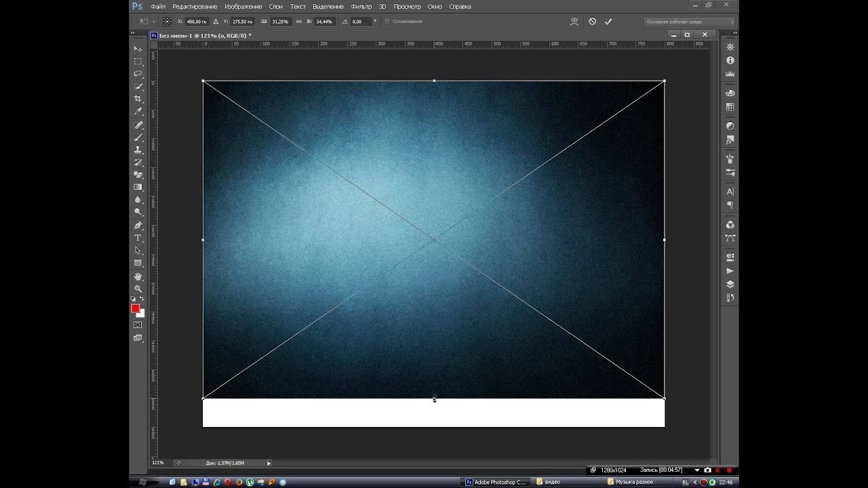Open the Info panel icon
This screenshot has height=488, width=868.
click(x=730, y=60)
